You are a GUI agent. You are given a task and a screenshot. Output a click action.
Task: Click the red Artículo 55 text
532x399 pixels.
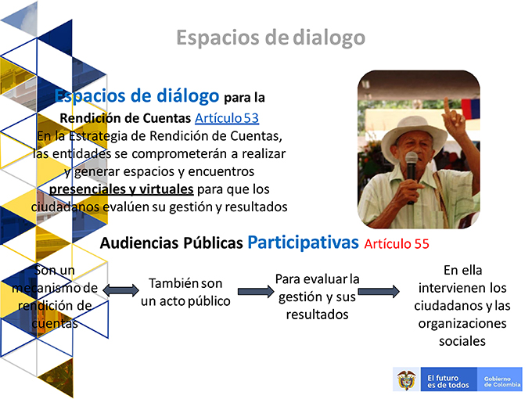coord(397,244)
